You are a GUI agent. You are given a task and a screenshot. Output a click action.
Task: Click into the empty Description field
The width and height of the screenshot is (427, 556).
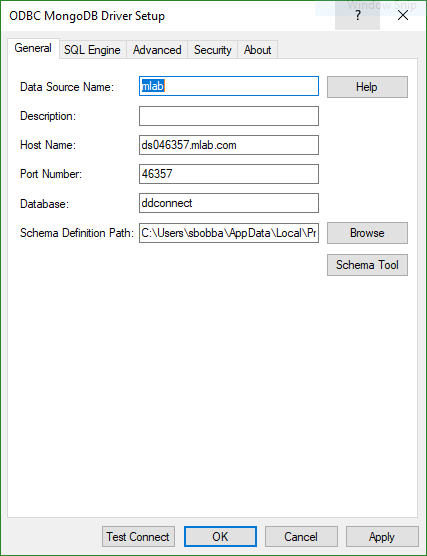(x=229, y=116)
